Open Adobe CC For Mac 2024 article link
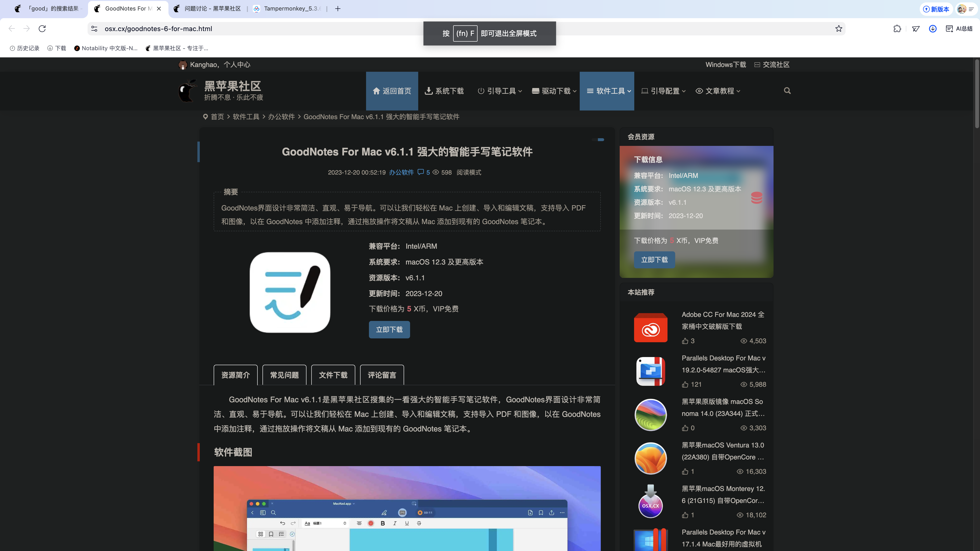980x551 pixels. click(723, 320)
